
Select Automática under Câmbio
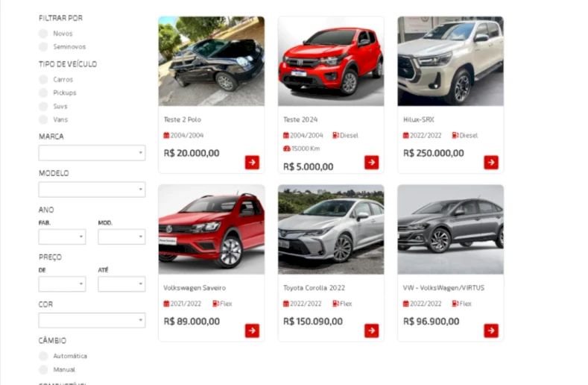[x=43, y=356]
